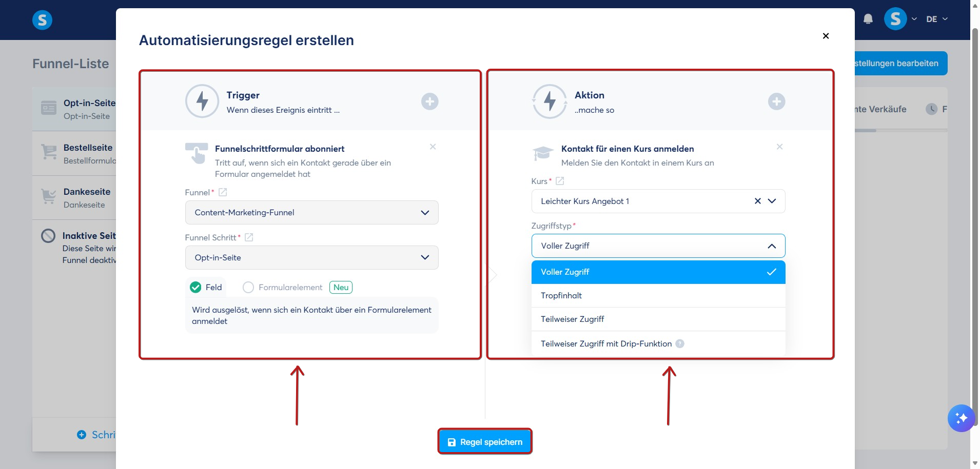This screenshot has height=469, width=980.
Task: Remove the Kontakt für einen Kurs anmelden action
Action: coord(780,147)
